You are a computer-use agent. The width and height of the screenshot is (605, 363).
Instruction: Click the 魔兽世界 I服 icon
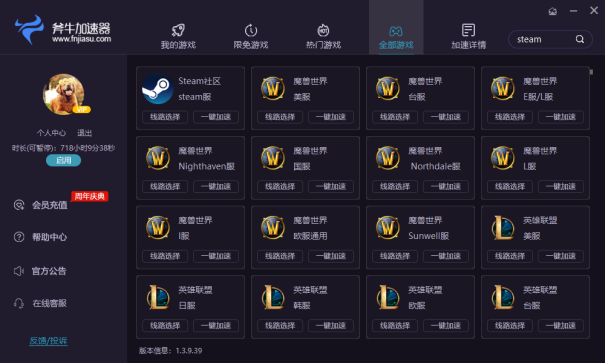click(x=158, y=228)
